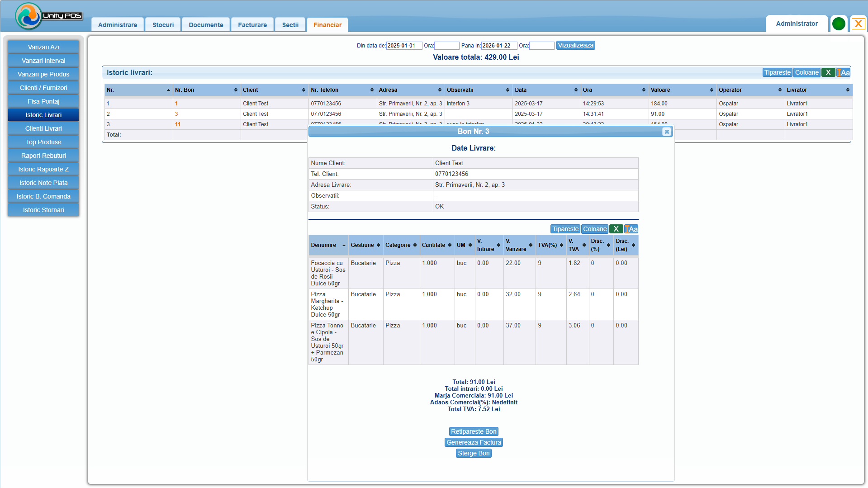Viewport: 868px width, 488px height.
Task: Click the Excel export icon in Bon Nr. 3 dialog
Action: 616,229
